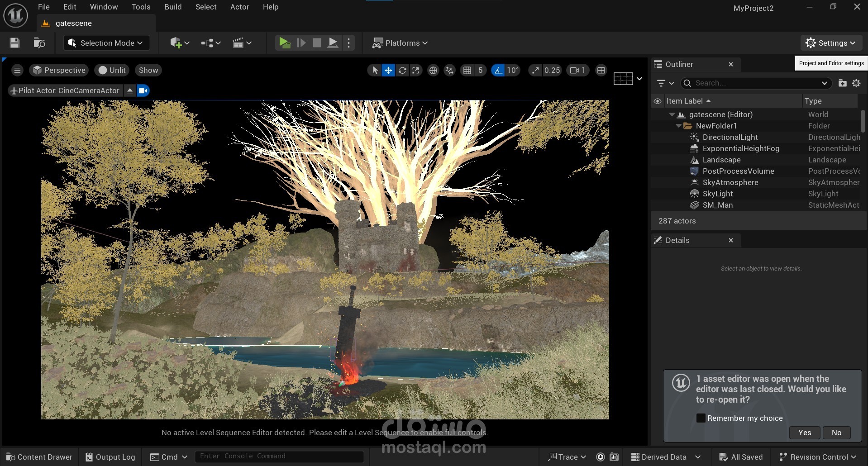Open the Content Drawer

39,457
